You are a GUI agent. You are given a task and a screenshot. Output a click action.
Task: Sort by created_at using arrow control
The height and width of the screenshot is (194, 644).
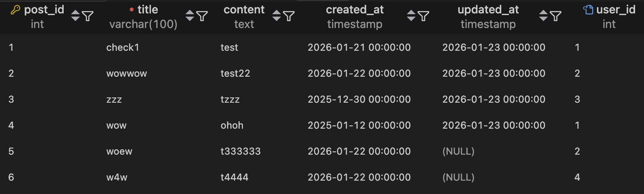pos(411,16)
